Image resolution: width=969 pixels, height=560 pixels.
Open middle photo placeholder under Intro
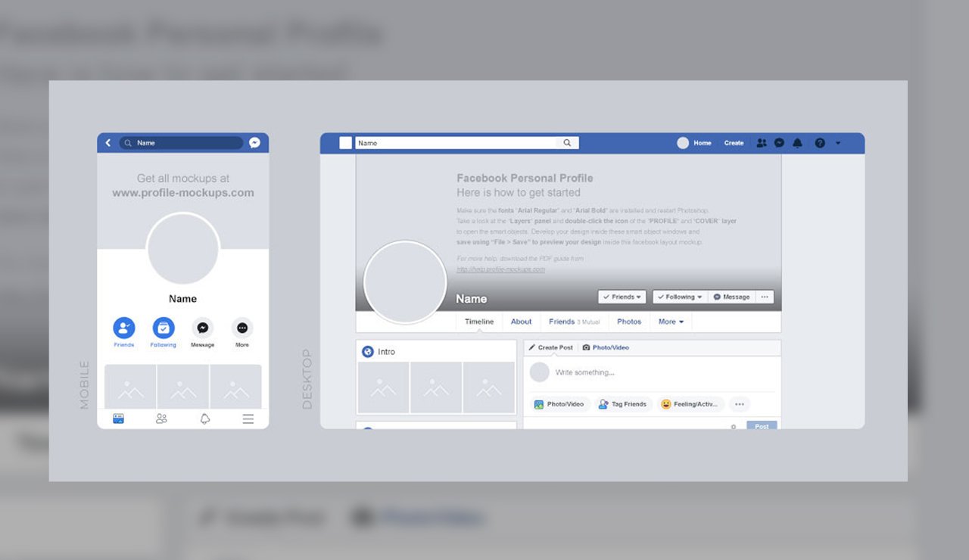[x=436, y=387]
